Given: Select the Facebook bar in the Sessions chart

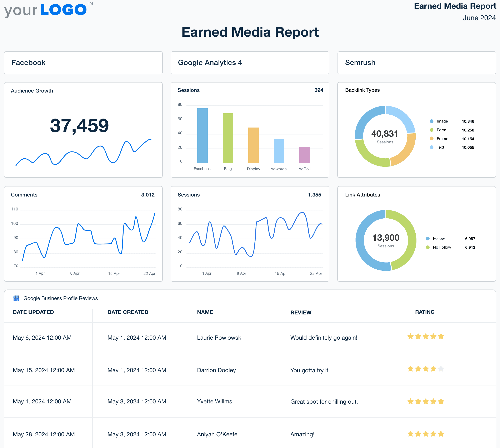Looking at the screenshot, I should 202,135.
